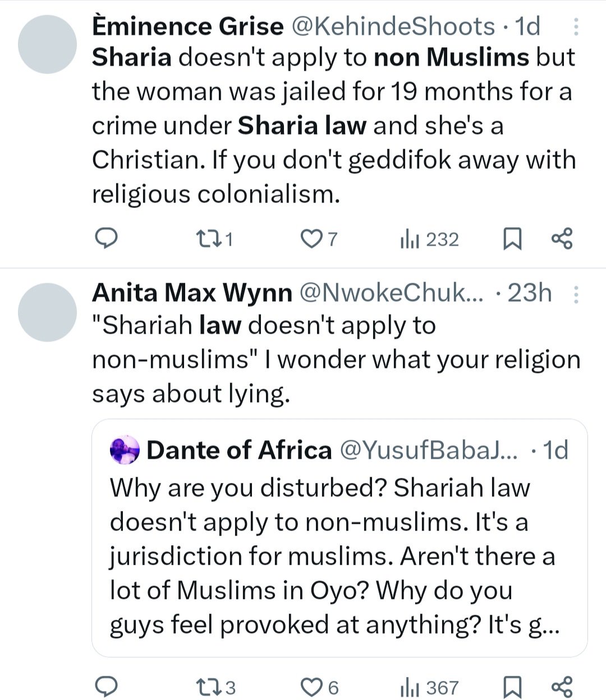Screen dimensions: 606x700
Task: Open the reply icon on Anita Max Wynn's tweet
Action: click(107, 685)
